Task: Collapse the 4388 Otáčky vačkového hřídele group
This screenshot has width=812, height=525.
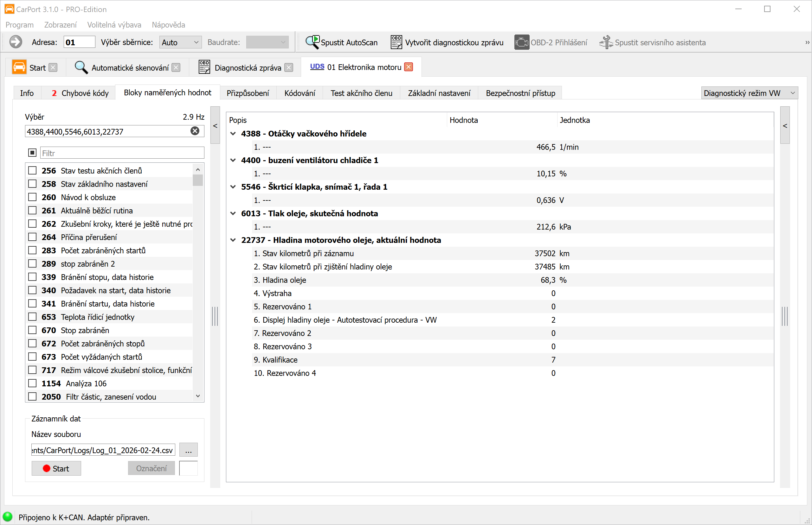Action: tap(233, 134)
